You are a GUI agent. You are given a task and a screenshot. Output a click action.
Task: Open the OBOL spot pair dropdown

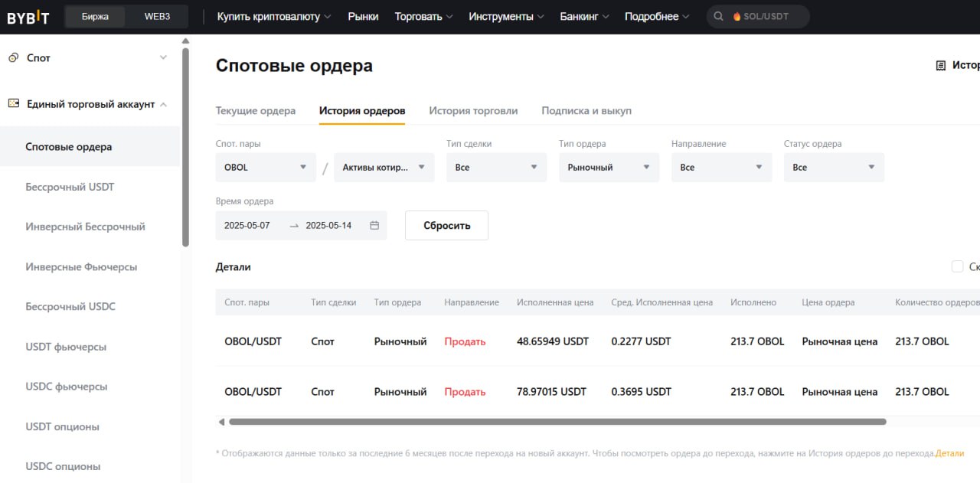coord(266,167)
